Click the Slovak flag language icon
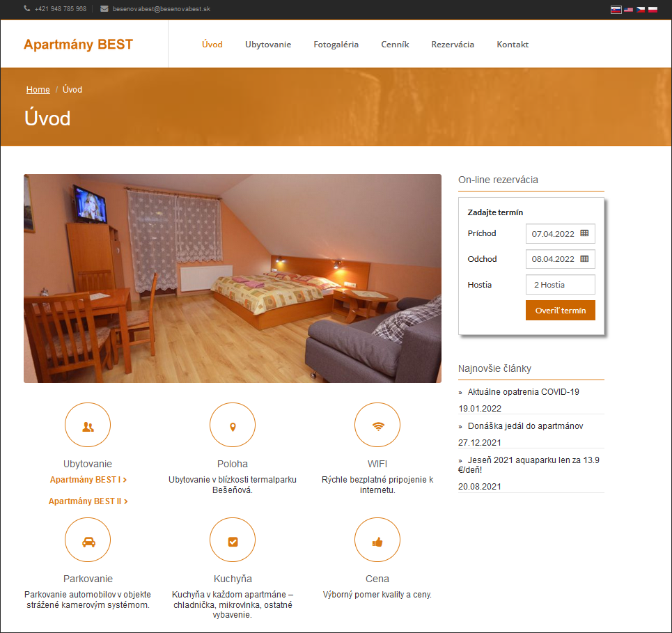The width and height of the screenshot is (672, 633). pos(616,10)
